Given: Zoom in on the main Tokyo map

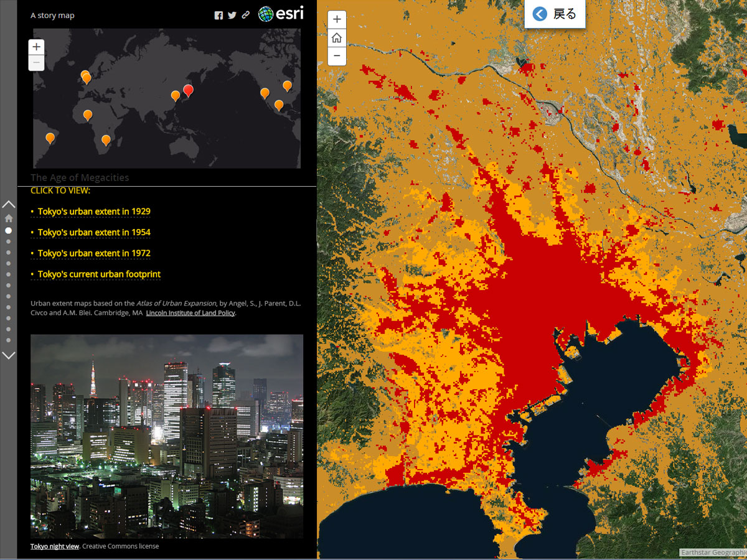Looking at the screenshot, I should pos(337,19).
